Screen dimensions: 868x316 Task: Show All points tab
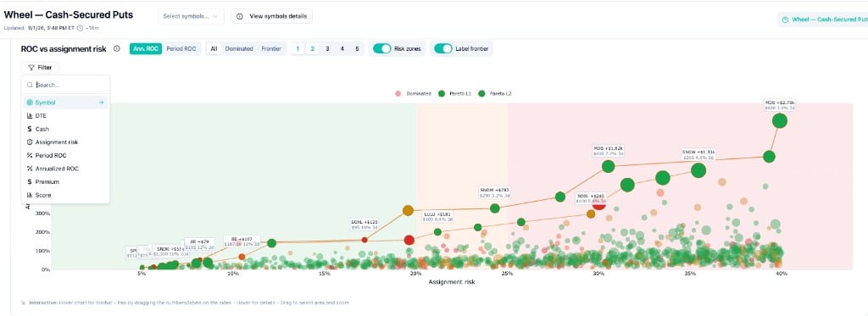[214, 48]
